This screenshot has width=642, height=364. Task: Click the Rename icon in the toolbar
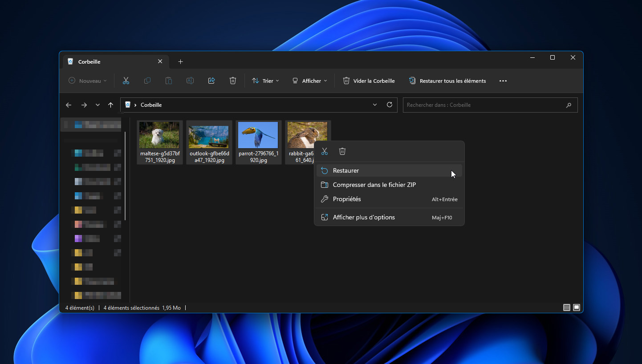190,81
